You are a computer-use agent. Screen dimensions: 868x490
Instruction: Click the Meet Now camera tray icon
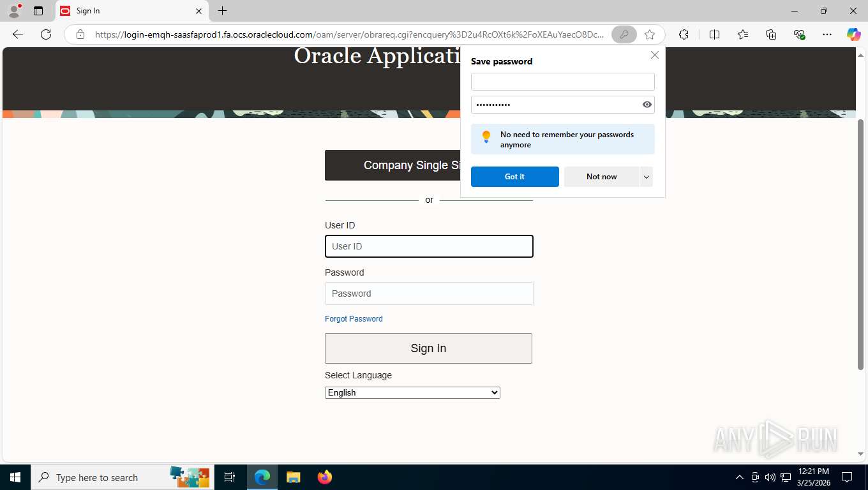tap(755, 477)
